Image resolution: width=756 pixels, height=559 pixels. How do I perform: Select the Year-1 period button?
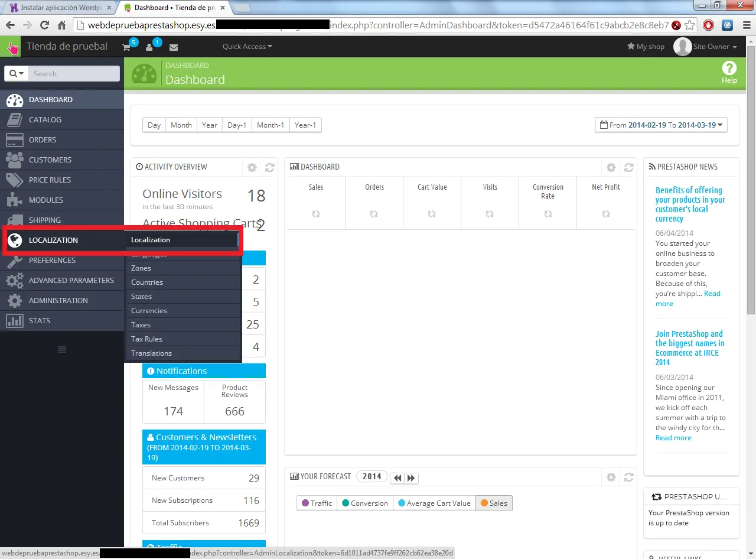(x=305, y=125)
